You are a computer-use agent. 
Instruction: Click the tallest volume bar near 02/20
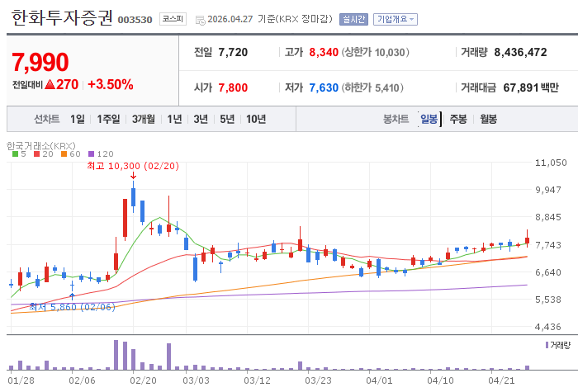pyautogui.click(x=116, y=355)
